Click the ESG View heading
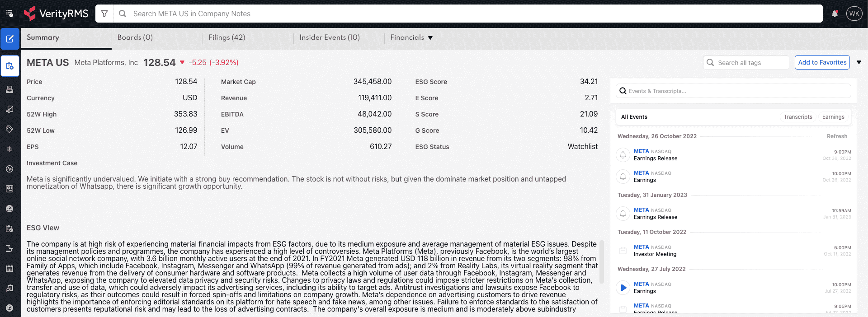 [43, 228]
